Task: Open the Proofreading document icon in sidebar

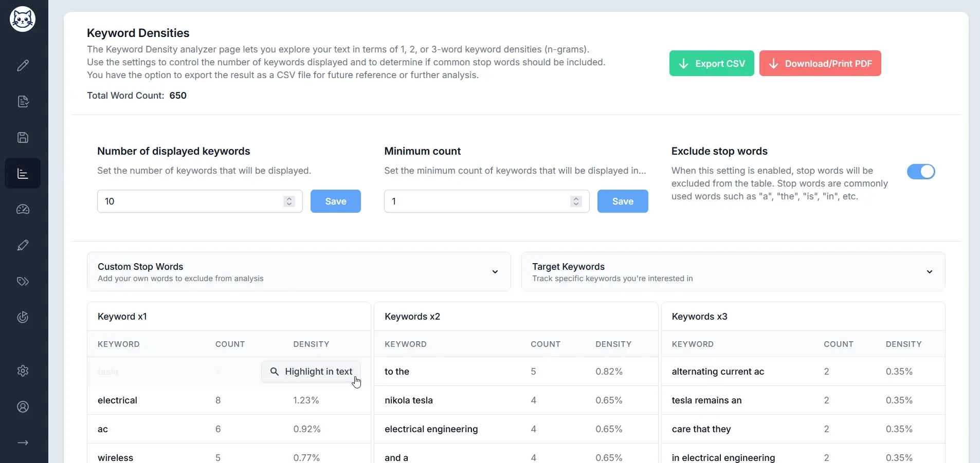Action: click(x=23, y=102)
